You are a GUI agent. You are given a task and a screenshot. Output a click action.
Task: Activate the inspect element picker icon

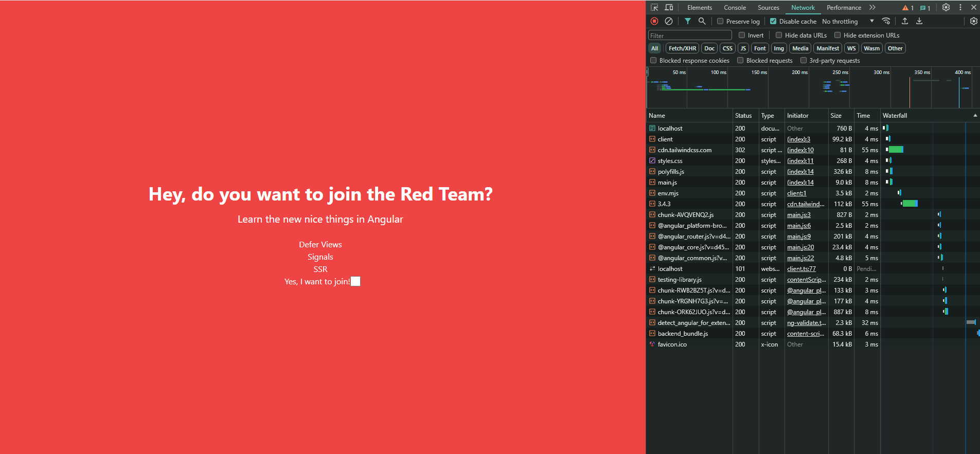pos(654,8)
